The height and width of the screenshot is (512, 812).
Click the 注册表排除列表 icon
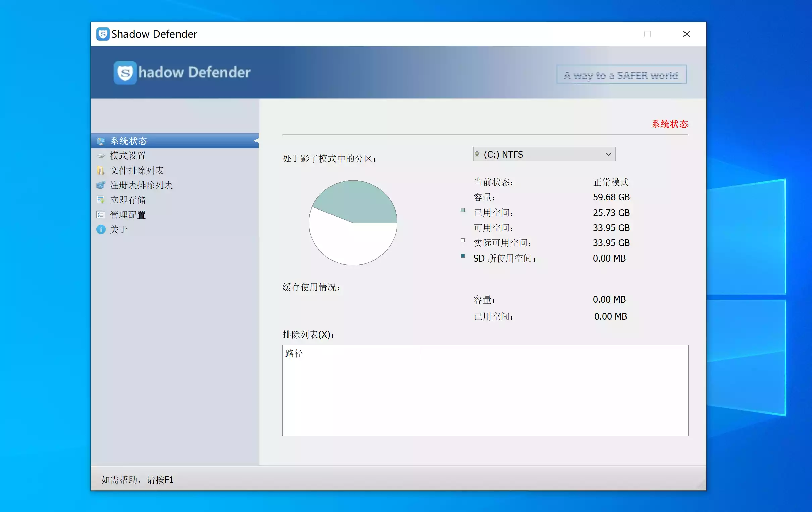[x=101, y=185]
